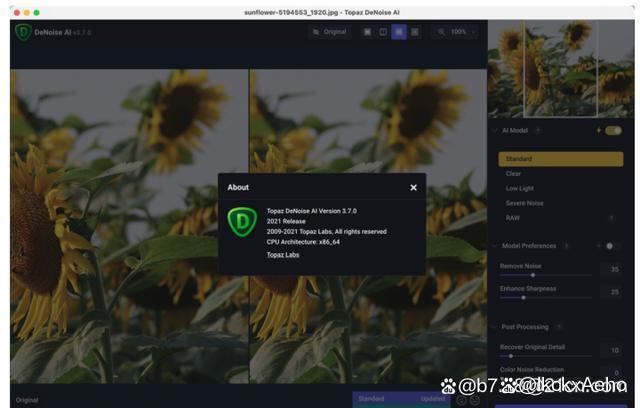Image resolution: width=640 pixels, height=408 pixels.
Task: Collapse the Model Preferences section
Action: point(495,246)
